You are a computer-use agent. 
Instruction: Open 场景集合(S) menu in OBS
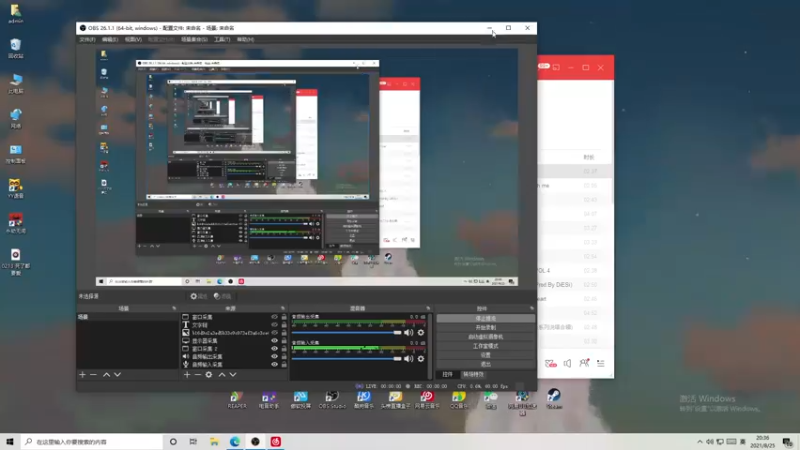point(194,39)
